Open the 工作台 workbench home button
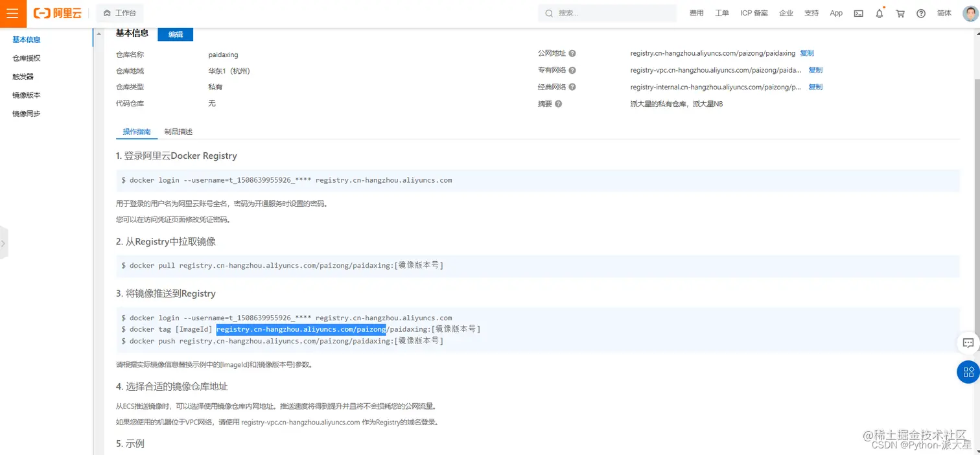Viewport: 980px width, 455px height. coord(120,13)
